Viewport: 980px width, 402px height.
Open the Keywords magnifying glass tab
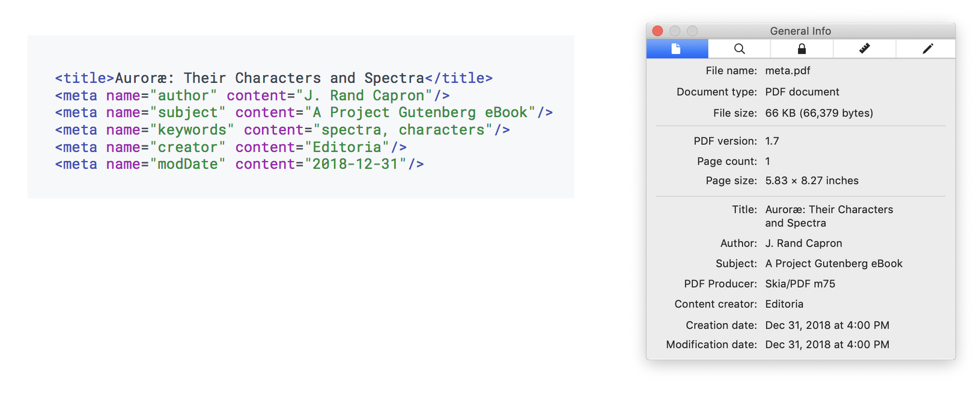click(739, 49)
